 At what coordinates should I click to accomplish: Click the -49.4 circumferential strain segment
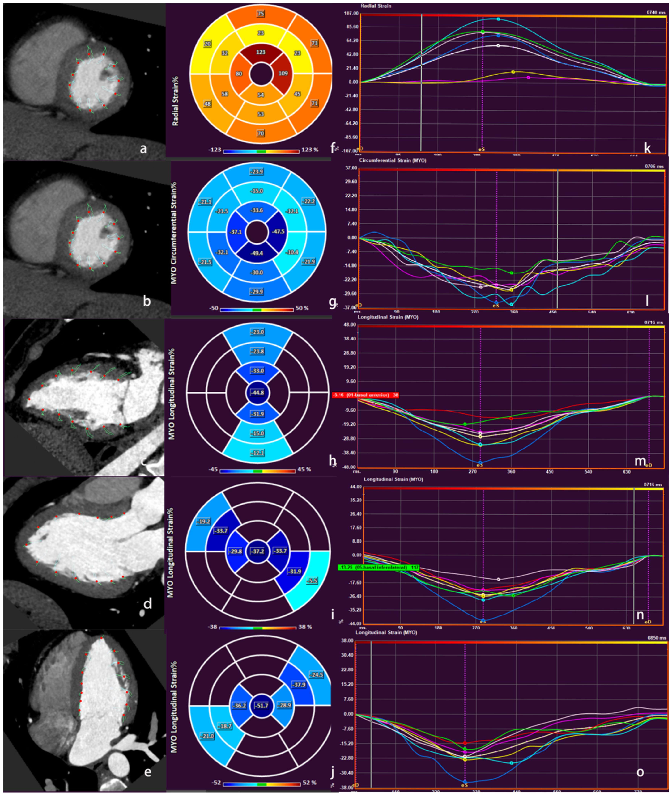[257, 254]
